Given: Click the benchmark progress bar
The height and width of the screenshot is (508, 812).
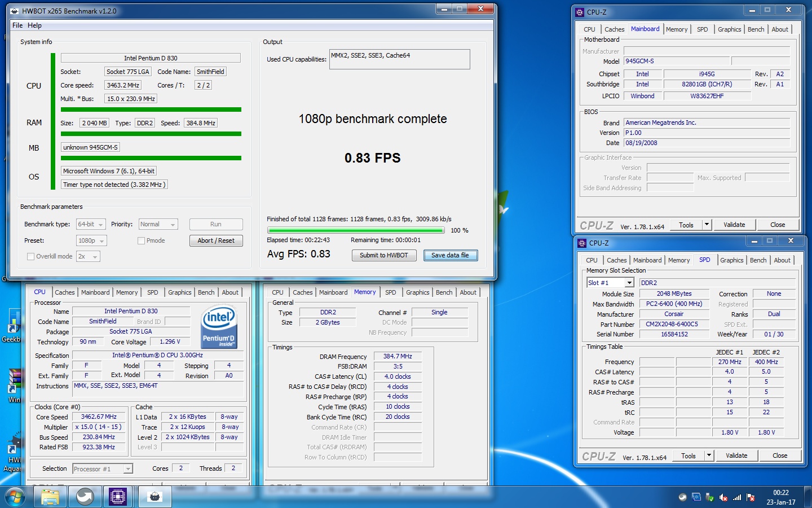Looking at the screenshot, I should pyautogui.click(x=356, y=230).
